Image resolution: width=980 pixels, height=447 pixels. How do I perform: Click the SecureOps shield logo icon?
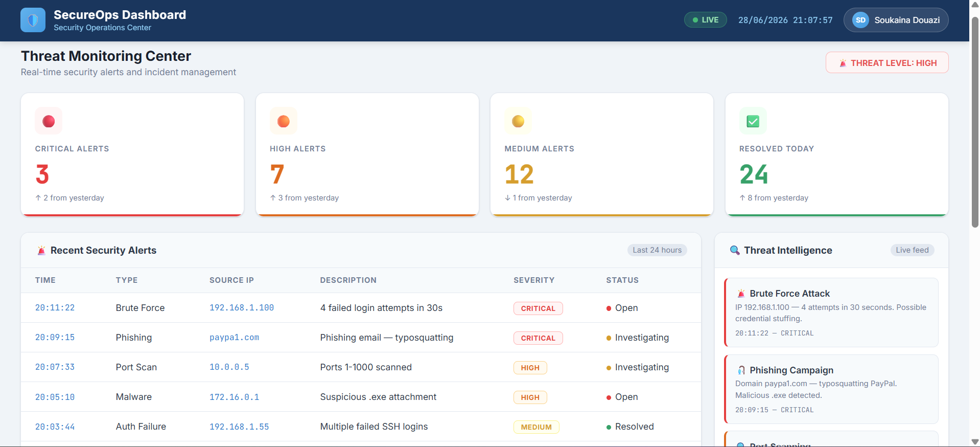pyautogui.click(x=33, y=20)
